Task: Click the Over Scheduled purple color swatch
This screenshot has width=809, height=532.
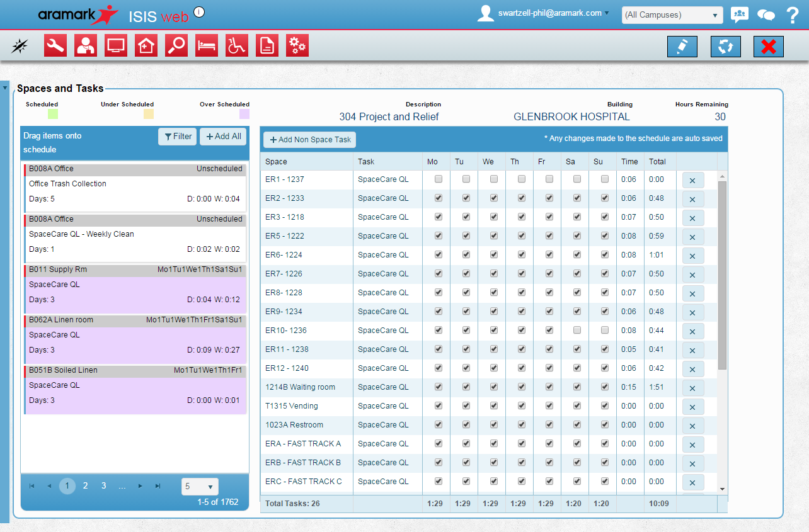Action: 244,114
